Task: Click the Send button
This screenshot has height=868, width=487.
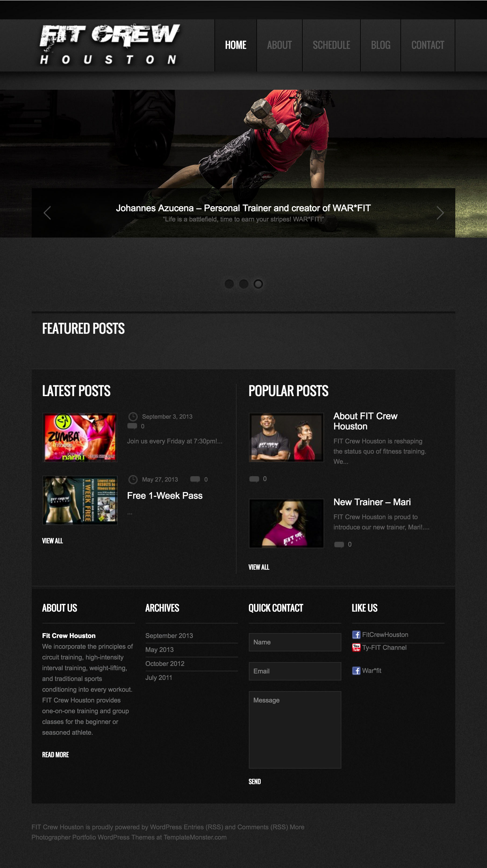Action: tap(255, 782)
